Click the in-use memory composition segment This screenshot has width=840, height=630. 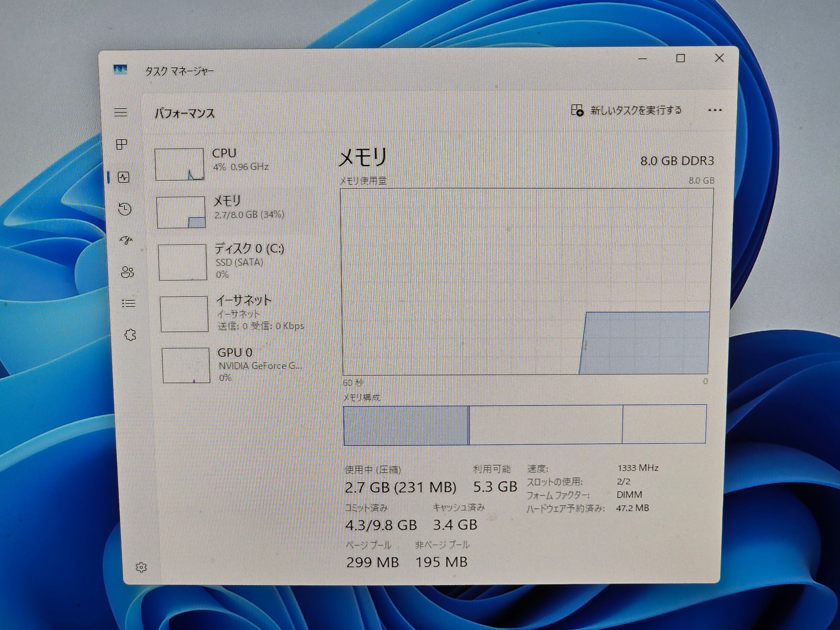click(x=406, y=425)
